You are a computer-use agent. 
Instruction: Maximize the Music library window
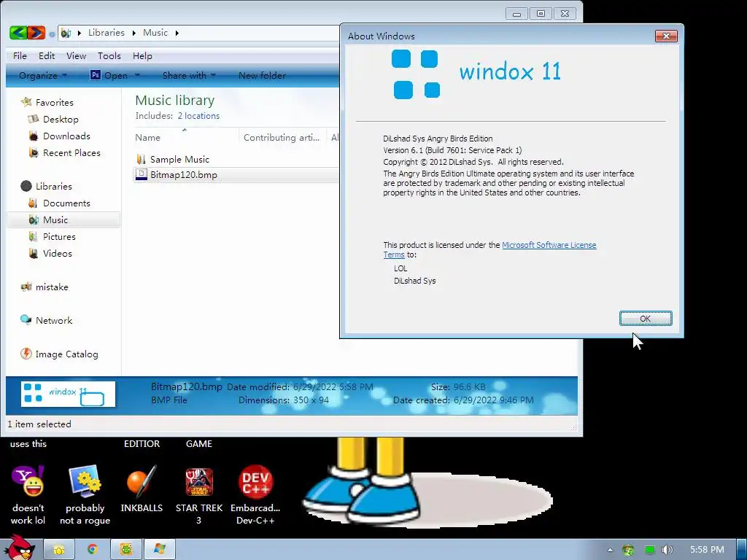pos(541,14)
